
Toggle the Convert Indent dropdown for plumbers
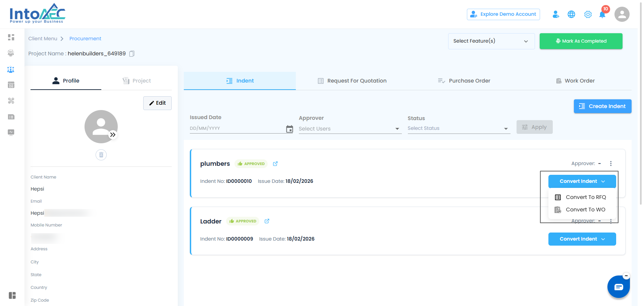(x=582, y=182)
